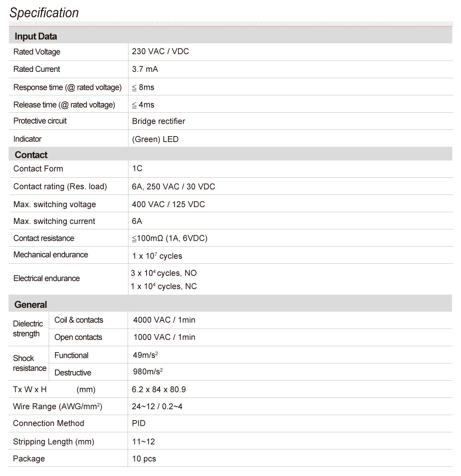The image size is (461, 476).
Task: Select the Mechanical endurance cycles value
Action: [x=157, y=256]
